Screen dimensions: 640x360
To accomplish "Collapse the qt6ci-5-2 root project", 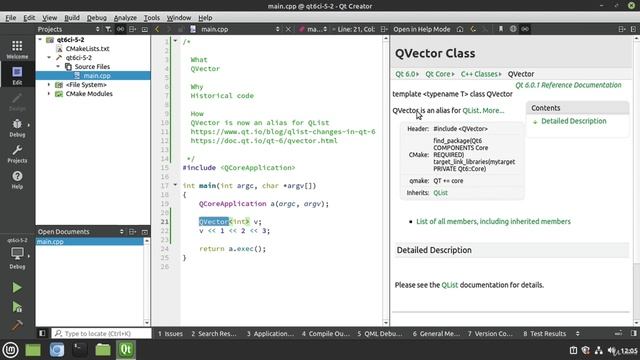I will point(40,40).
